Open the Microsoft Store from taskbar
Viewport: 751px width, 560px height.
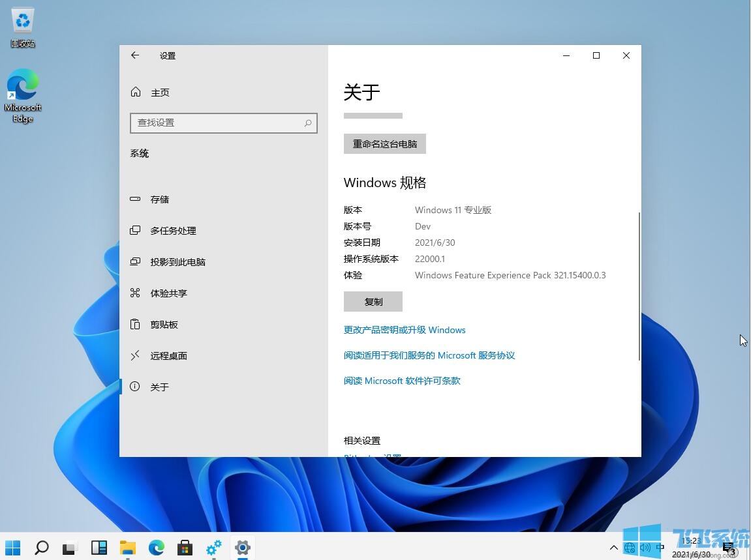point(185,548)
